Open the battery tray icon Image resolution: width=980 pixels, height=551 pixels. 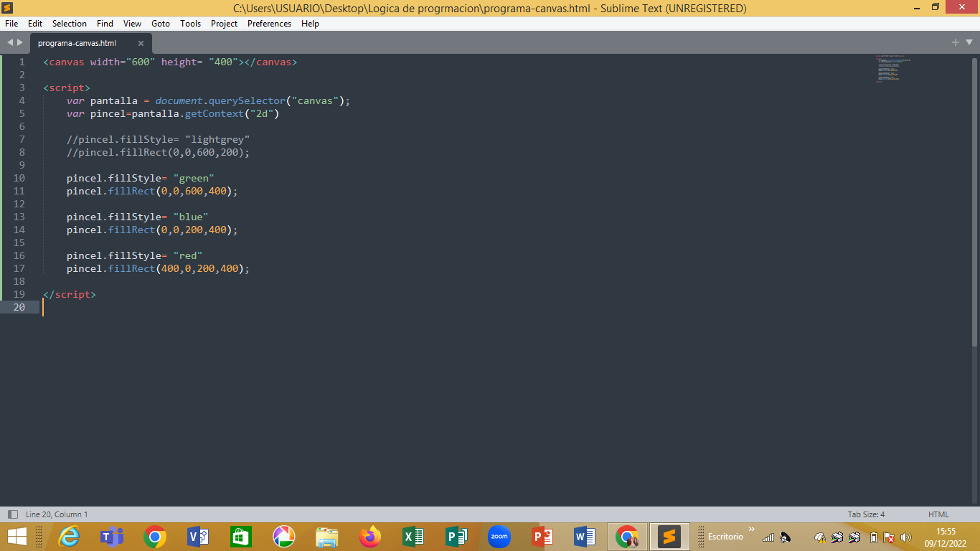point(873,537)
